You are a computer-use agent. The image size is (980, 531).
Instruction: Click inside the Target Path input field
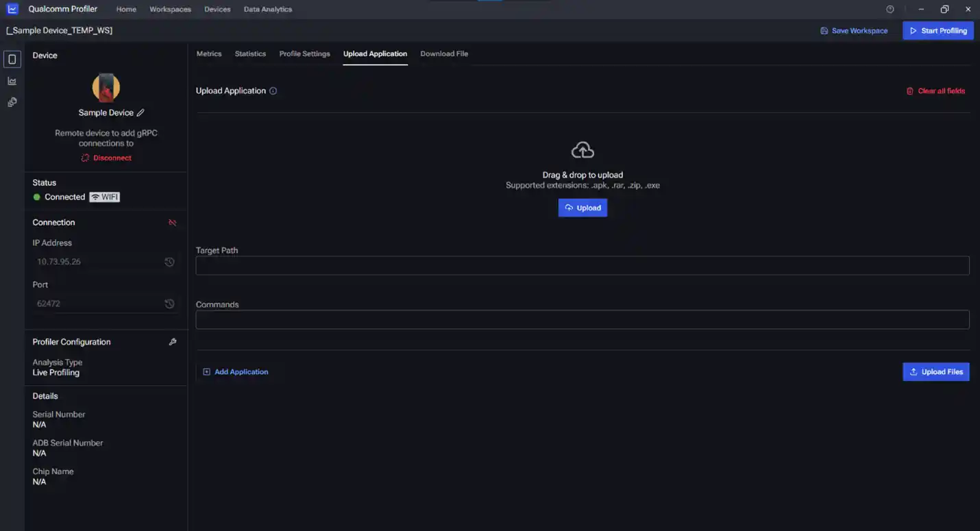coord(583,265)
